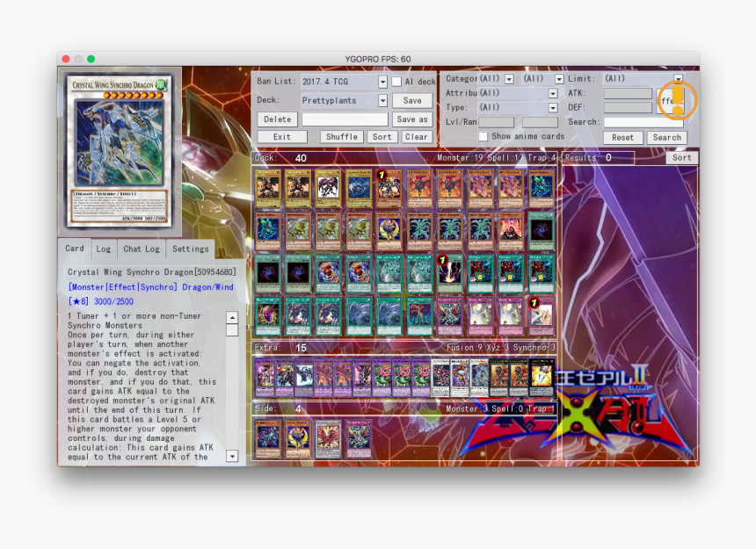Click the Search button below the Search field

coord(667,138)
